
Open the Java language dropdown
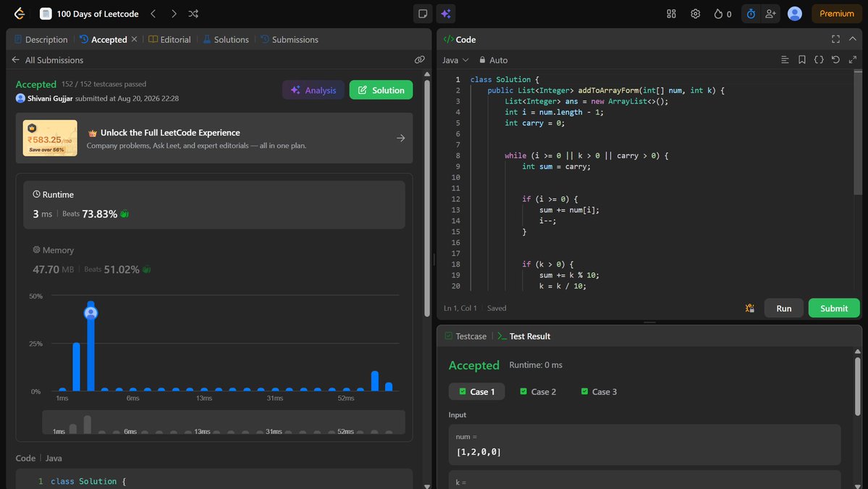(x=455, y=60)
